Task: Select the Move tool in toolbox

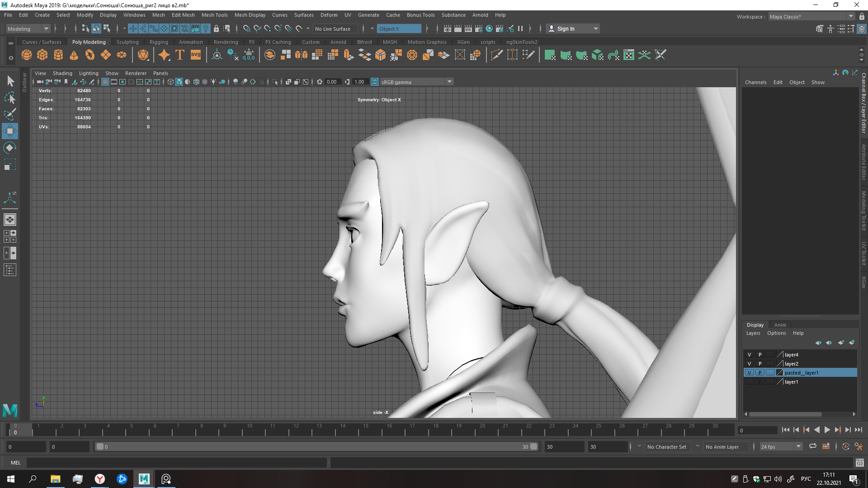Action: [10, 131]
